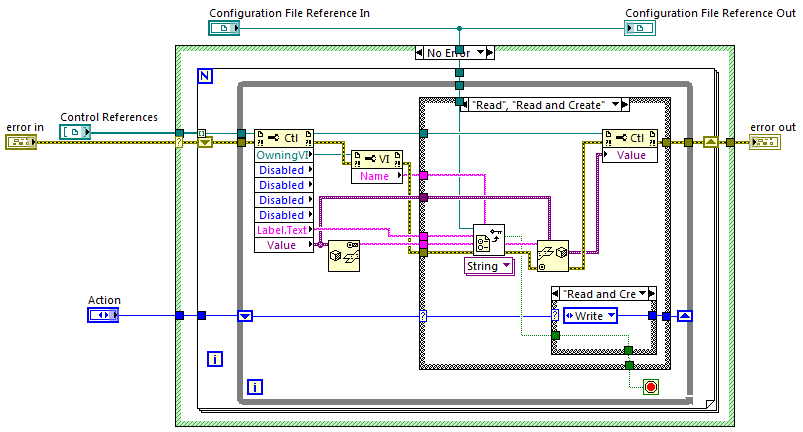This screenshot has height=432, width=803.
Task: Click the For Loop N count terminal
Action: pos(205,76)
